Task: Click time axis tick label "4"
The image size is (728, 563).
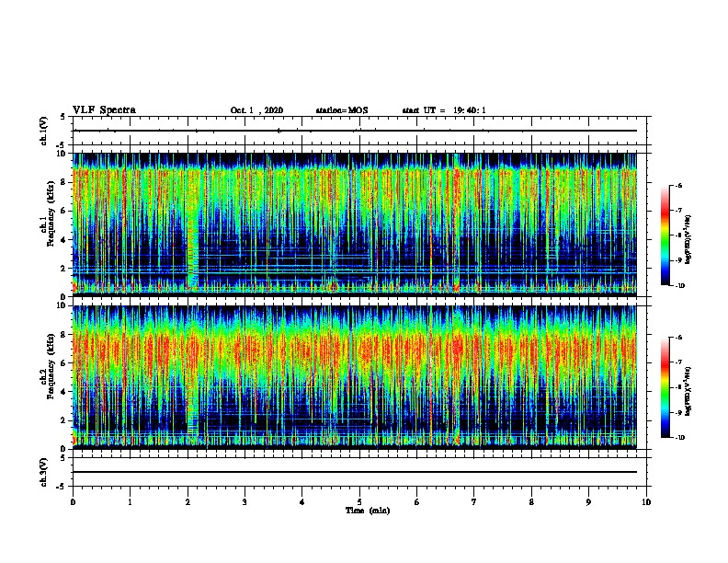Action: tap(302, 502)
